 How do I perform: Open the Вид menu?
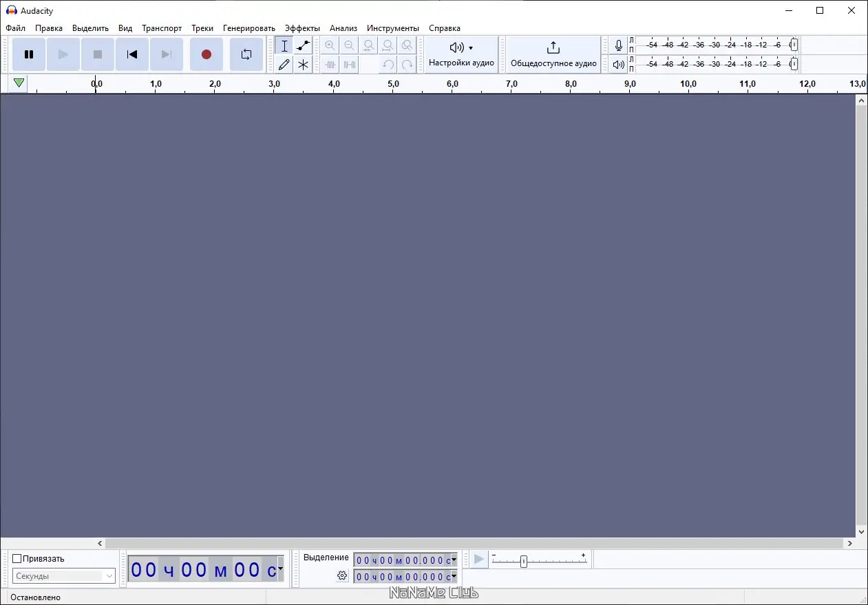(125, 28)
